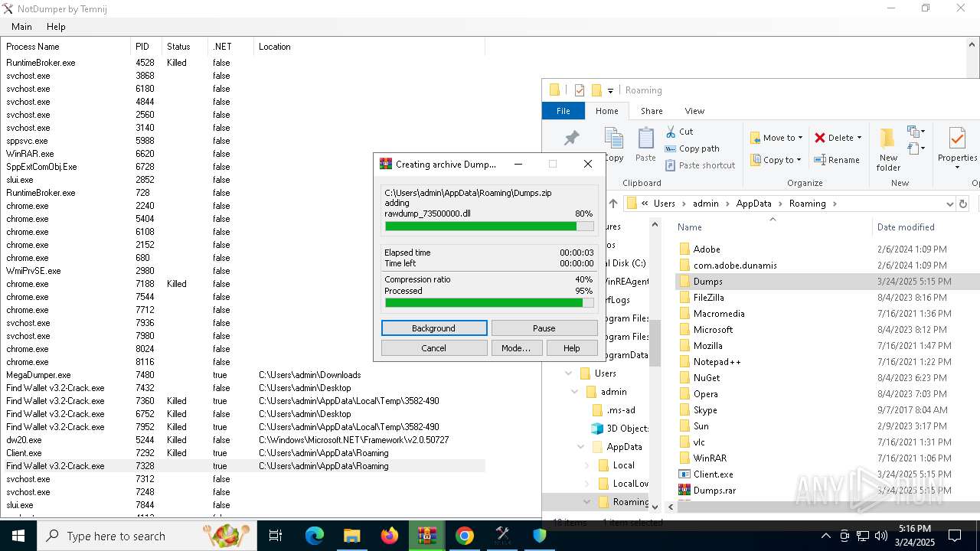Open the Quick Access Toolbar customize dropdown
The image size is (980, 551).
(x=610, y=90)
